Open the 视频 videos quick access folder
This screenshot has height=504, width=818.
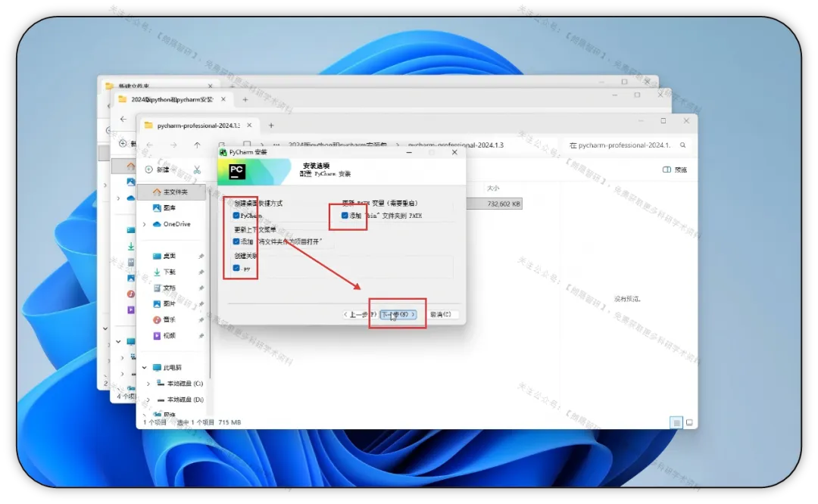pyautogui.click(x=164, y=336)
